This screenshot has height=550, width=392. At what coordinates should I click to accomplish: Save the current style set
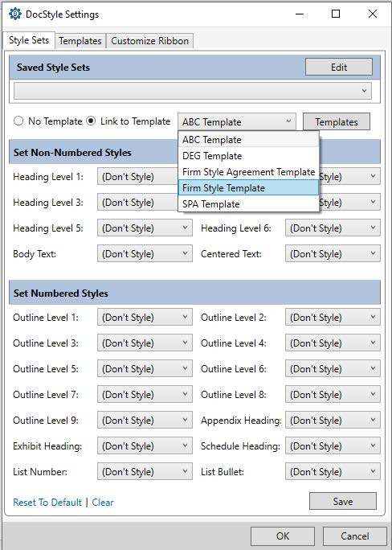[343, 501]
